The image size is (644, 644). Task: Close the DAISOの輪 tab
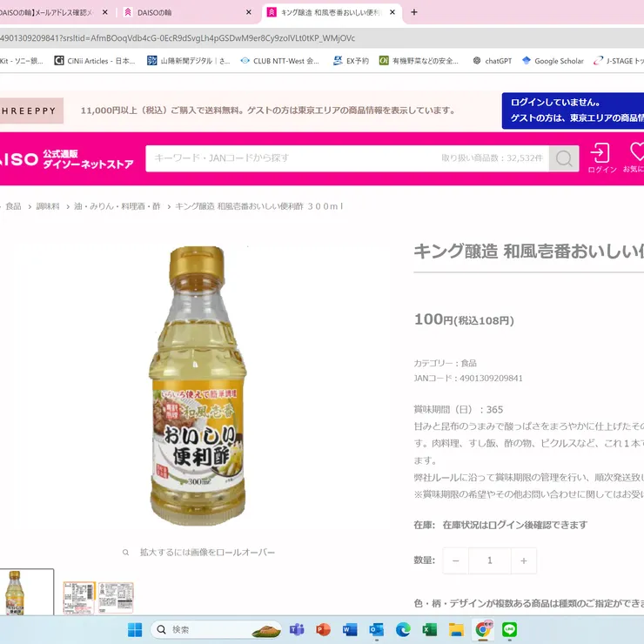249,12
